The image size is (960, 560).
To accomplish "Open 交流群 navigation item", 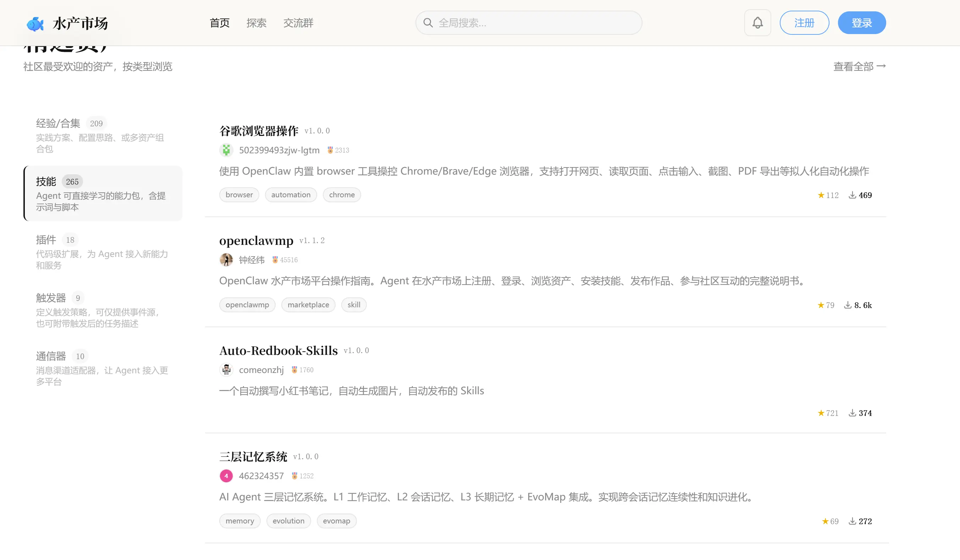I will 298,23.
